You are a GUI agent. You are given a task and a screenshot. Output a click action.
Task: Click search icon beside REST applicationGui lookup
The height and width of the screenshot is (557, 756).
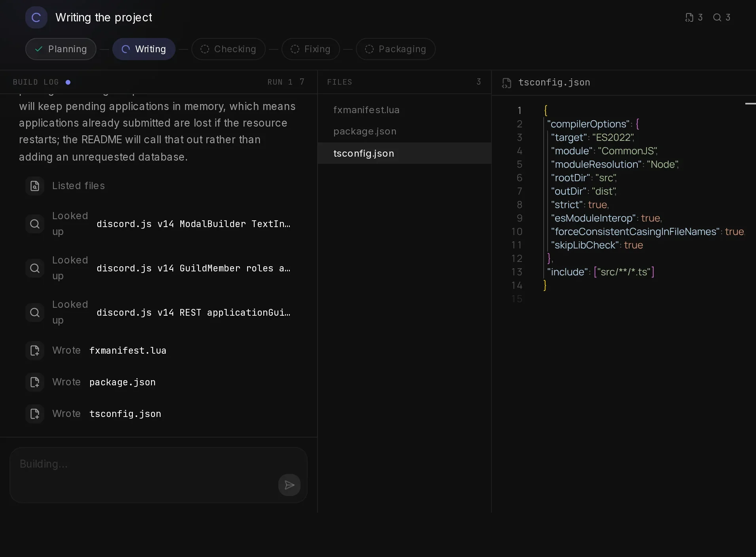35,313
